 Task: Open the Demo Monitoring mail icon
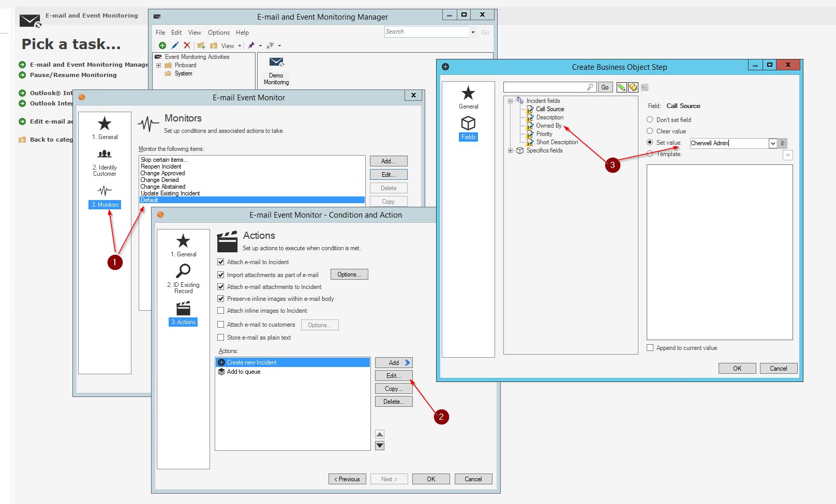pos(276,63)
